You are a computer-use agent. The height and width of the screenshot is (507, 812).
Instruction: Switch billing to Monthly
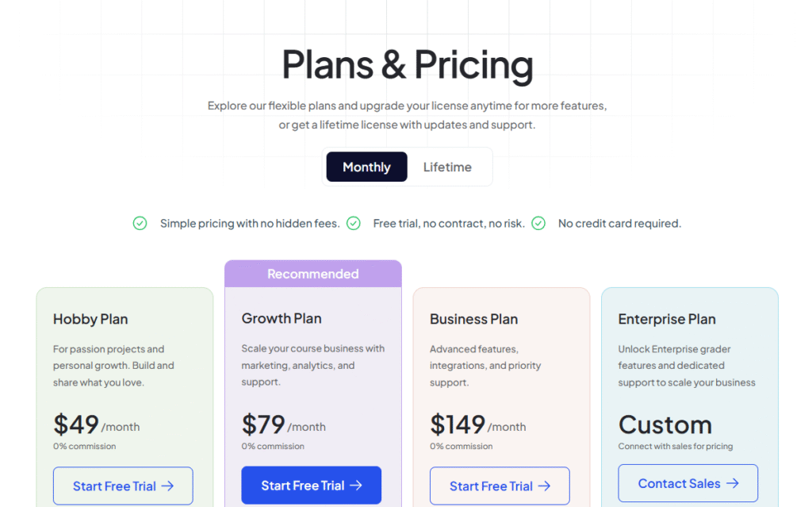pyautogui.click(x=366, y=167)
